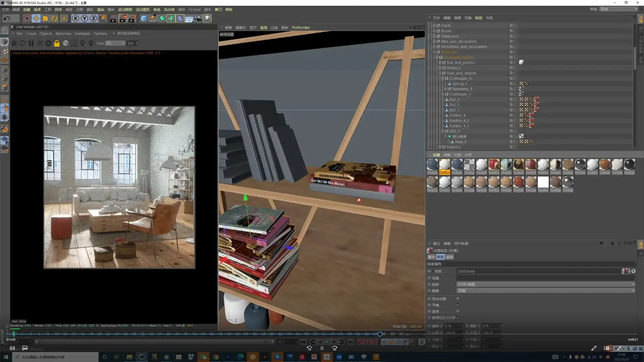This screenshot has height=362, width=644.
Task: Open the Chn DL channel dropdown
Action: point(115,43)
